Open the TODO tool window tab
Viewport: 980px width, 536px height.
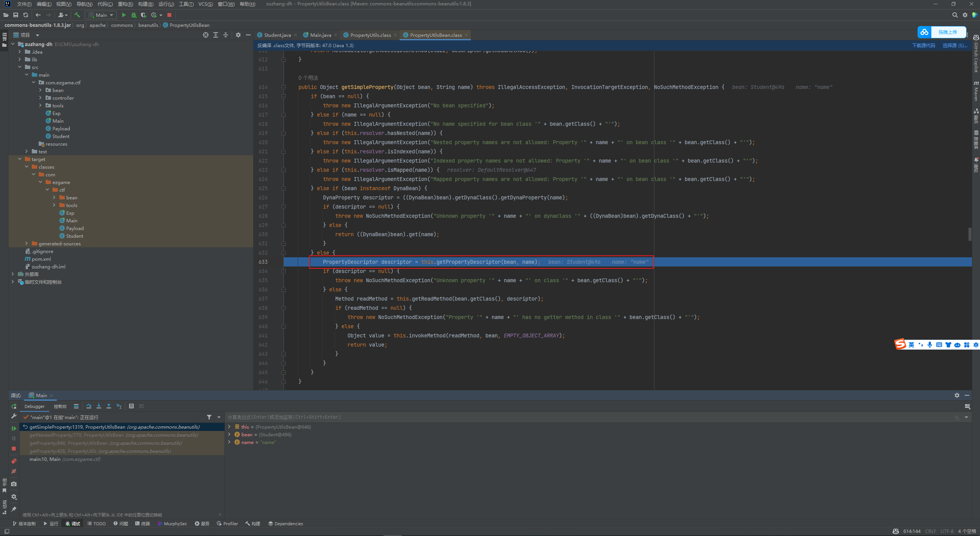pyautogui.click(x=97, y=524)
